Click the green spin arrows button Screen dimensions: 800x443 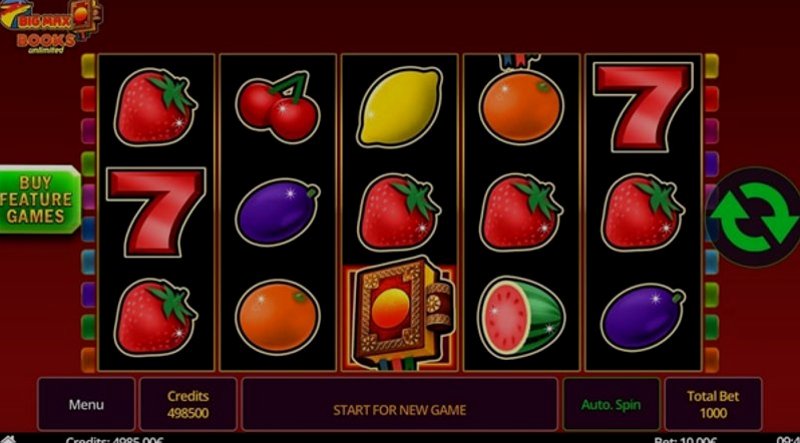coord(754,217)
